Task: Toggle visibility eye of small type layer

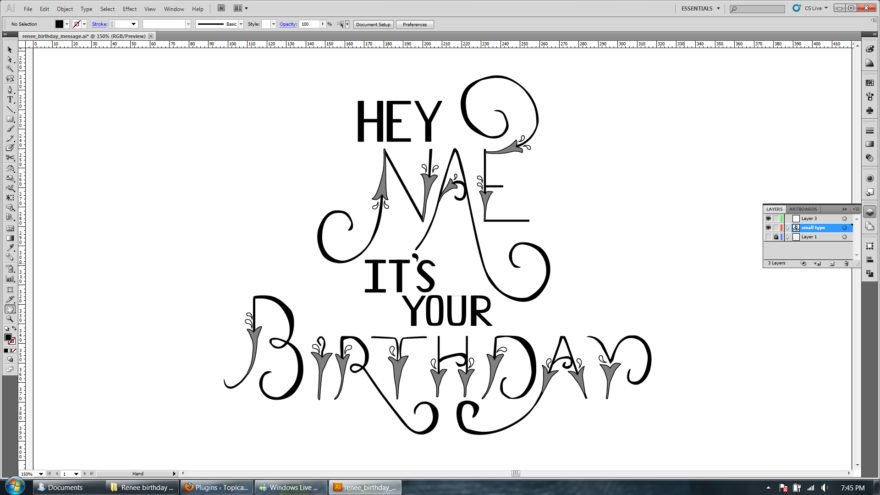Action: tap(768, 228)
